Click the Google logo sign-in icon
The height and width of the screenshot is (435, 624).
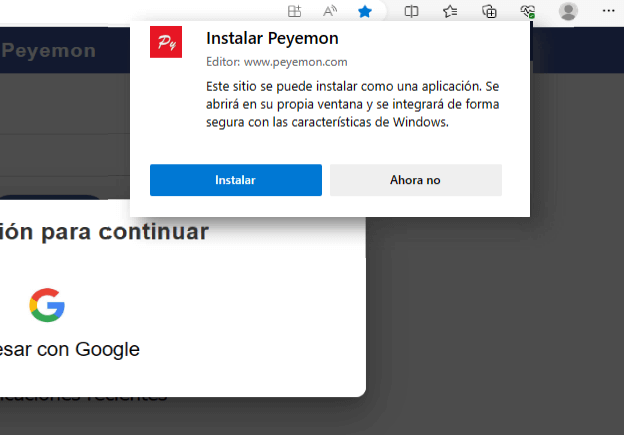point(47,305)
